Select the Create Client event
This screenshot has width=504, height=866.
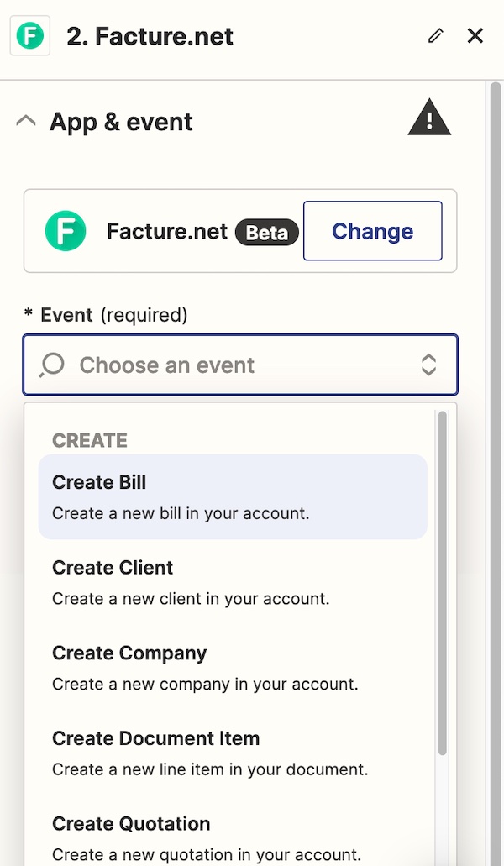pos(233,582)
